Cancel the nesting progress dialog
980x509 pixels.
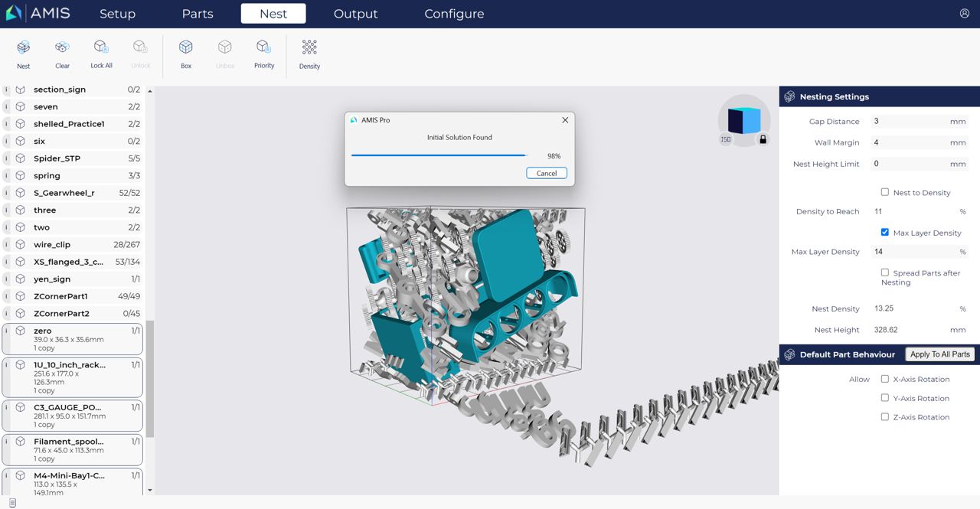pyautogui.click(x=547, y=173)
